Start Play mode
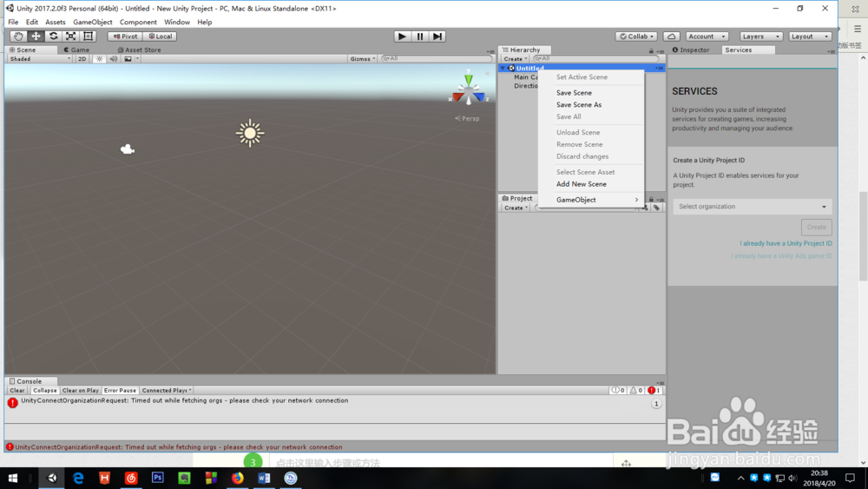The height and width of the screenshot is (489, 868). pos(403,36)
